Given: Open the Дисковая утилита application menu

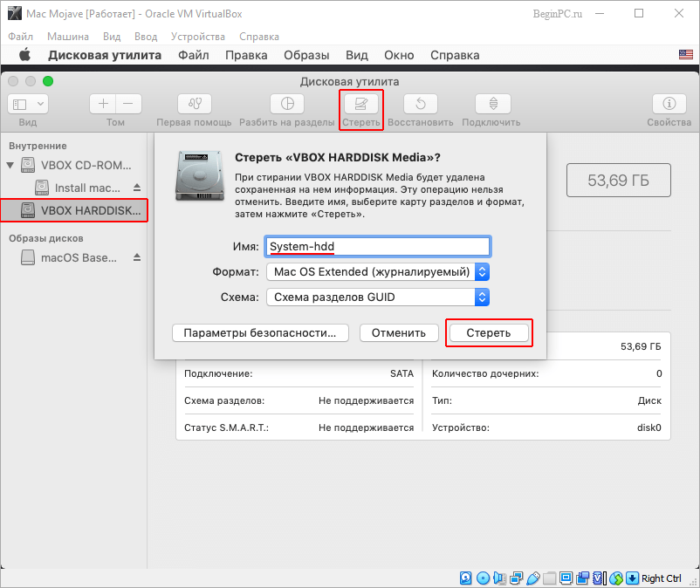Looking at the screenshot, I should (x=105, y=55).
